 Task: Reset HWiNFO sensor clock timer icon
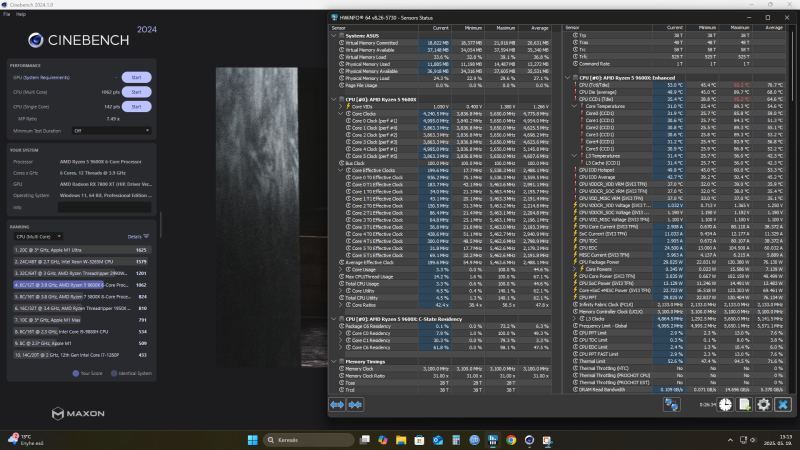coord(725,405)
